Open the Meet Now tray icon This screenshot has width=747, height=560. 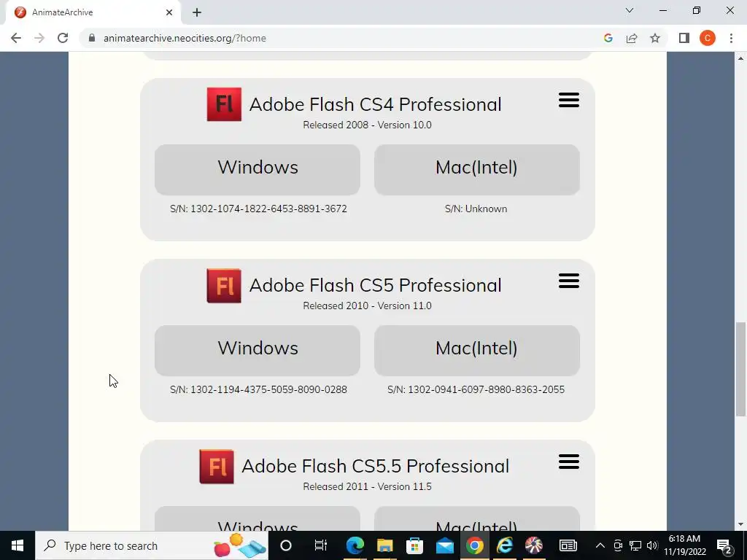point(618,545)
